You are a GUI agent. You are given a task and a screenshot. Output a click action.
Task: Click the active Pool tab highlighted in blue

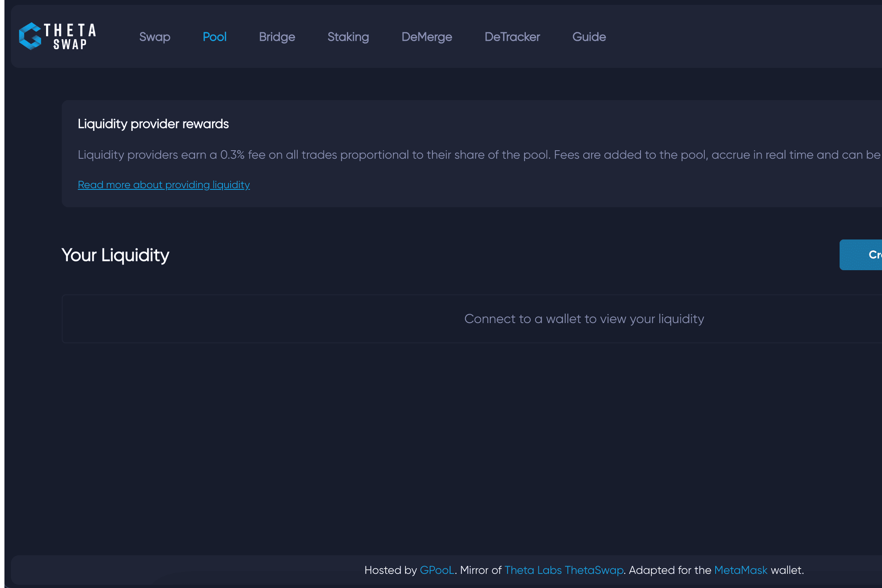click(214, 37)
